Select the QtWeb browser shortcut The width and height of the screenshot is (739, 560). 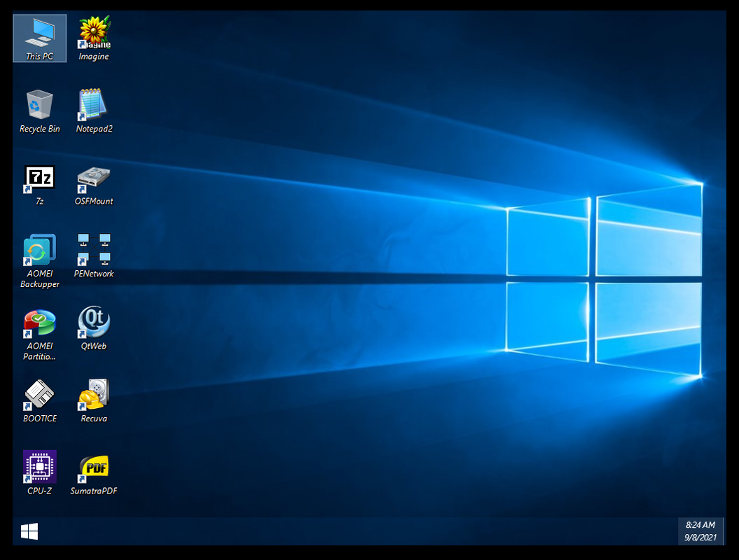(x=94, y=328)
